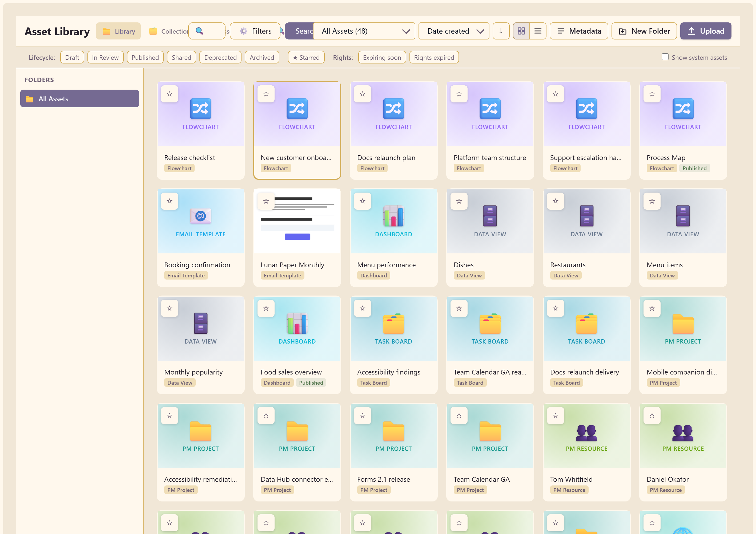Open Mobile companion PM project icon
This screenshot has width=756, height=534.
(683, 323)
